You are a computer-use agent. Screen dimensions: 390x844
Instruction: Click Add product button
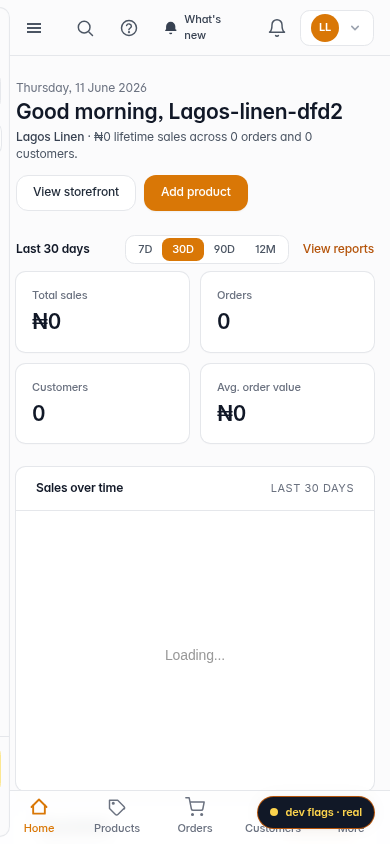click(196, 193)
